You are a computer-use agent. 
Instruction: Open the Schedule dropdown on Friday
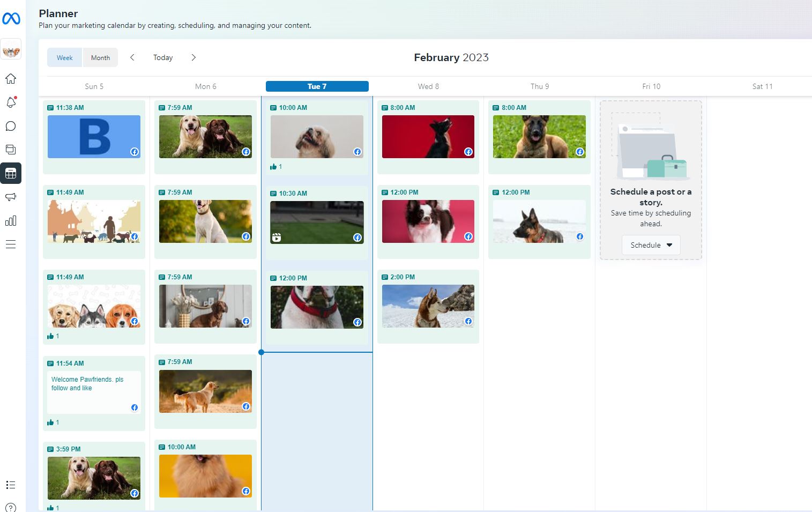[651, 245]
